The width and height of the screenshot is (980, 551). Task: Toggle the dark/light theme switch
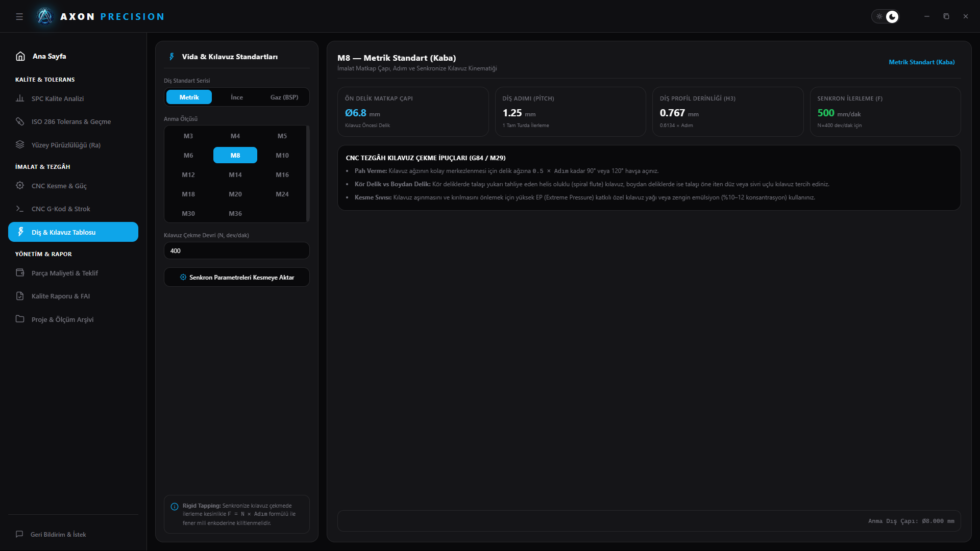pyautogui.click(x=885, y=16)
